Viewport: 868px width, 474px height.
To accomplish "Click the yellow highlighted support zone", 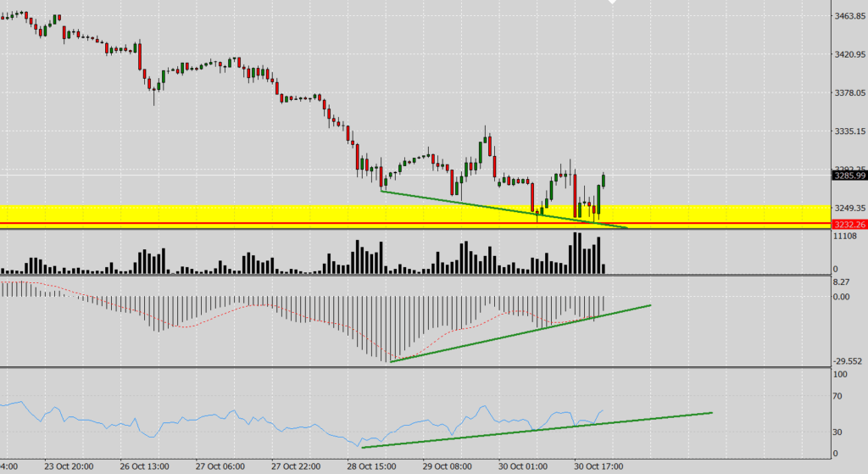I will point(254,212).
